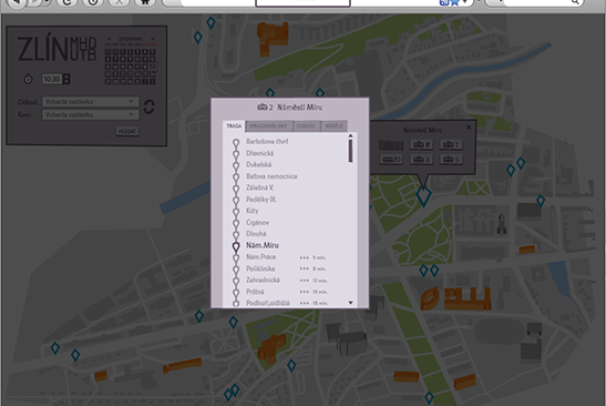Viewport: 606px width, 406px height.
Task: Close the Náměstí Míru map popup
Action: (469, 128)
